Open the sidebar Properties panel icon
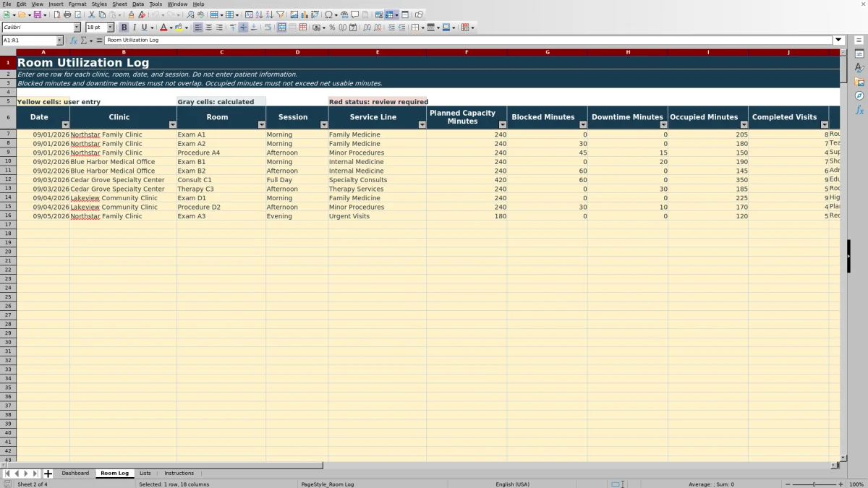 [859, 54]
